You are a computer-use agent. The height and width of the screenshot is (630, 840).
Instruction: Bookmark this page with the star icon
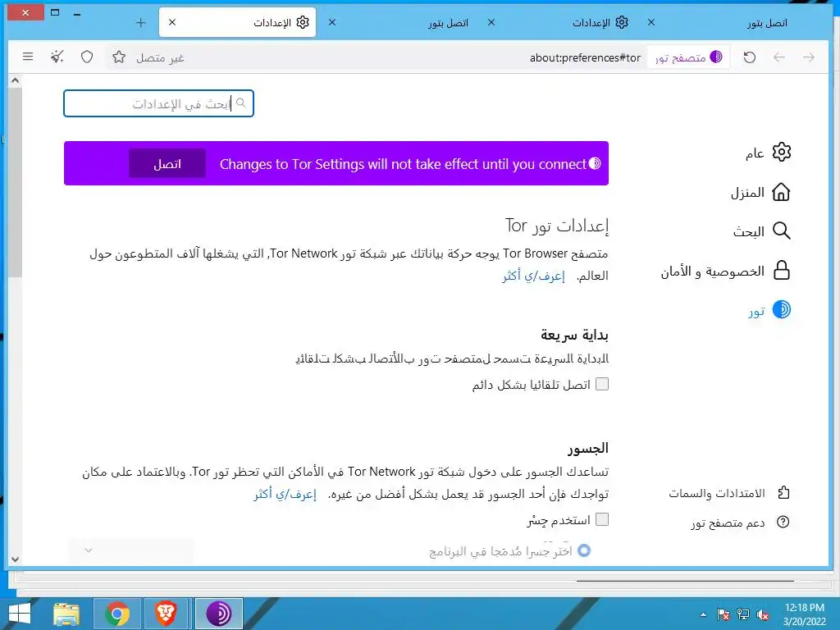click(119, 57)
